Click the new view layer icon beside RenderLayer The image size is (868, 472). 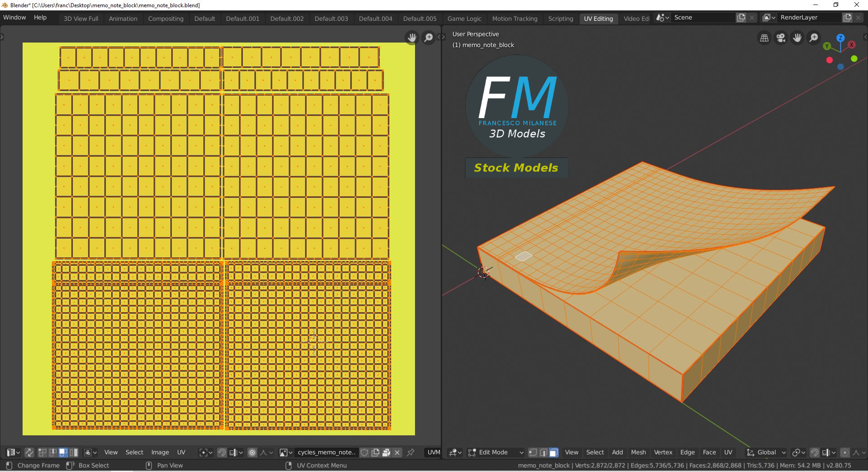tap(847, 18)
